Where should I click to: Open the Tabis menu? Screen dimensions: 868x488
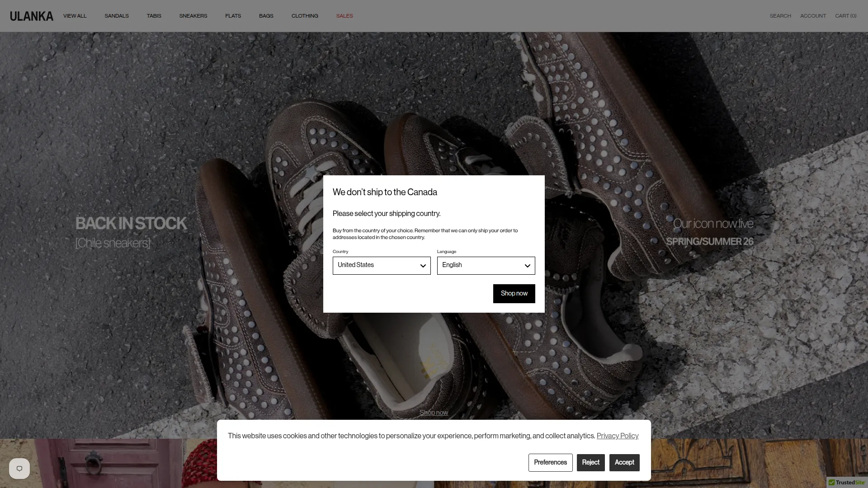pyautogui.click(x=154, y=16)
